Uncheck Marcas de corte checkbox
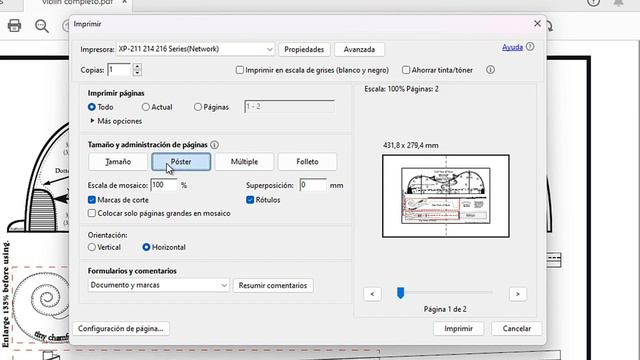Viewport: 640px width, 360px height. [x=92, y=200]
